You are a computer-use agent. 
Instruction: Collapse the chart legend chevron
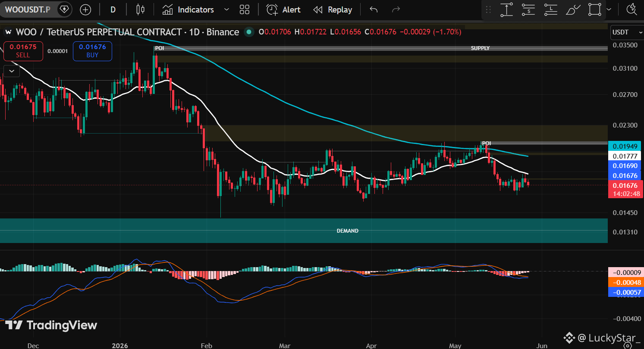click(x=11, y=70)
